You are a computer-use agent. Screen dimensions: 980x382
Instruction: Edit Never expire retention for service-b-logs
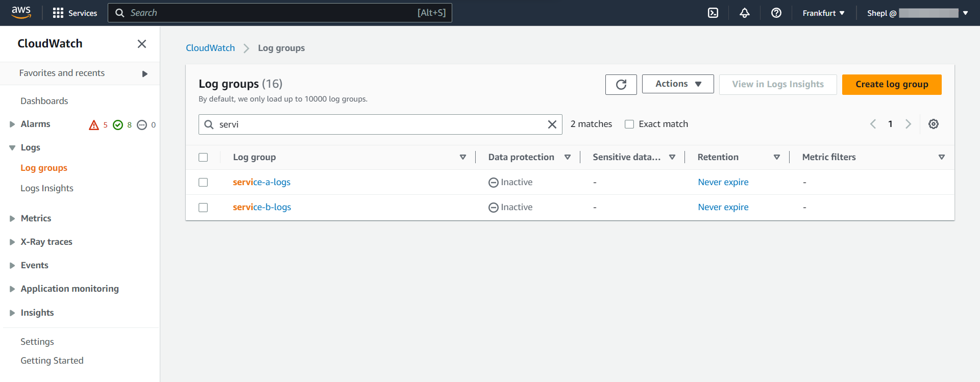tap(723, 207)
